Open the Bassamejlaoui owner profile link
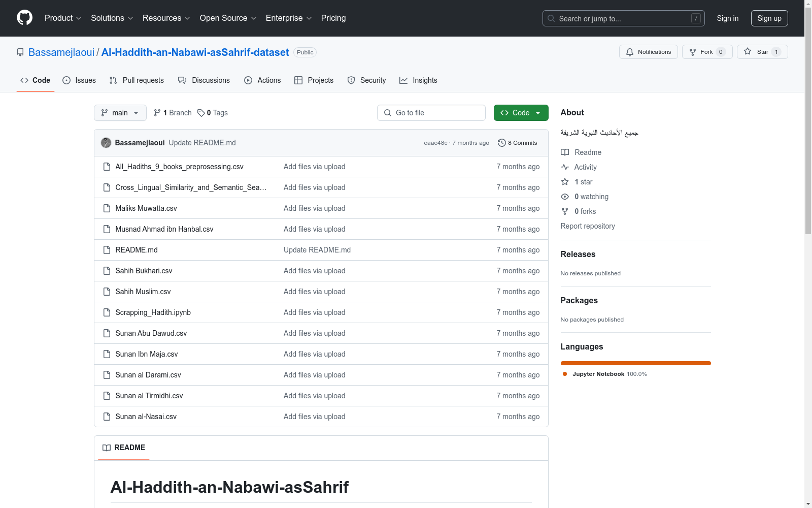Viewport: 812px width, 508px height. [61, 52]
